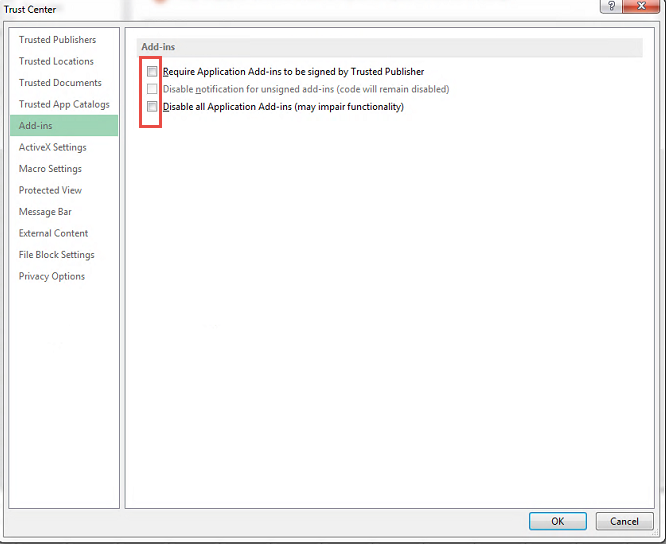
Task: Check Disable all Application Add-ins
Action: pos(152,106)
